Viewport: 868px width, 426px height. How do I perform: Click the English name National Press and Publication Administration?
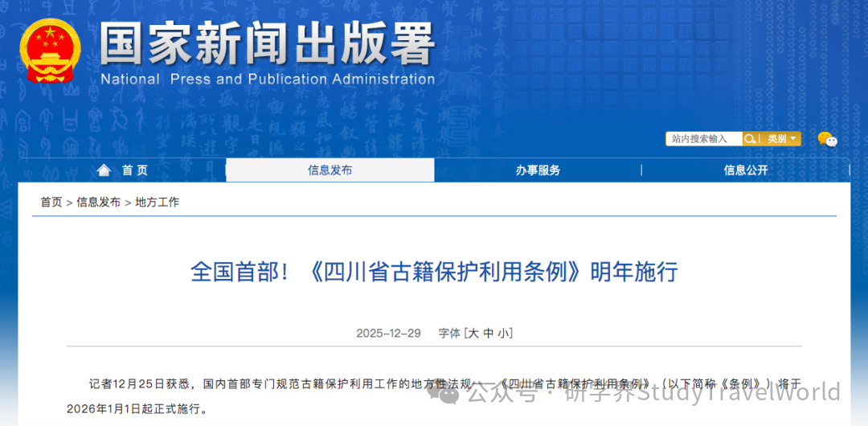point(267,79)
